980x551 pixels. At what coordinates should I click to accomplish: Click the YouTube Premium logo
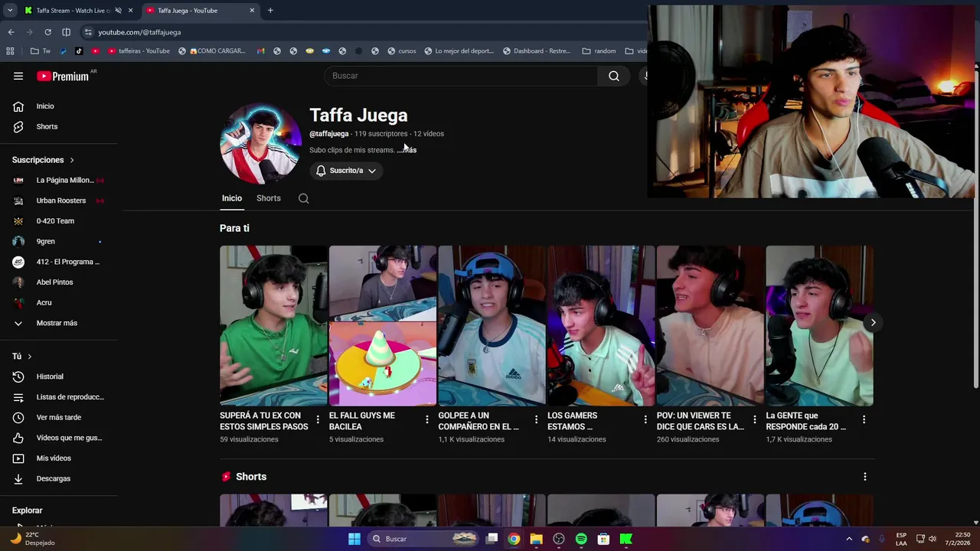[x=63, y=76]
